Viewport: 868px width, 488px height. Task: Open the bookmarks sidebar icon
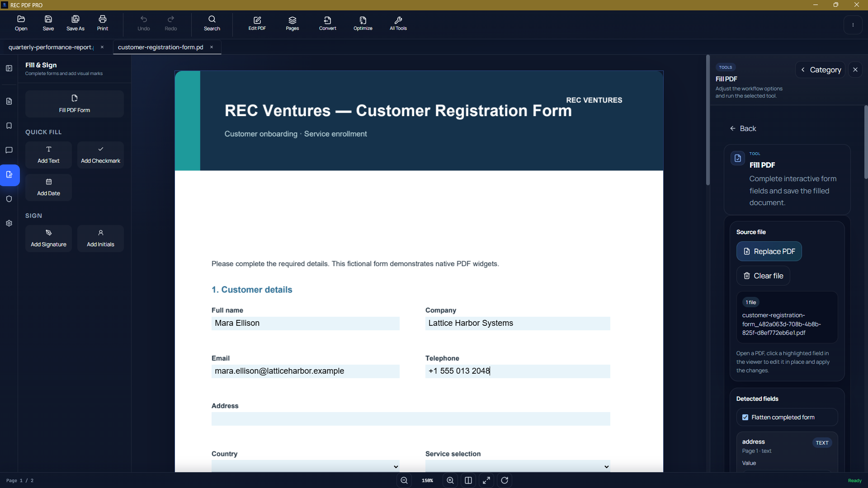[9, 126]
